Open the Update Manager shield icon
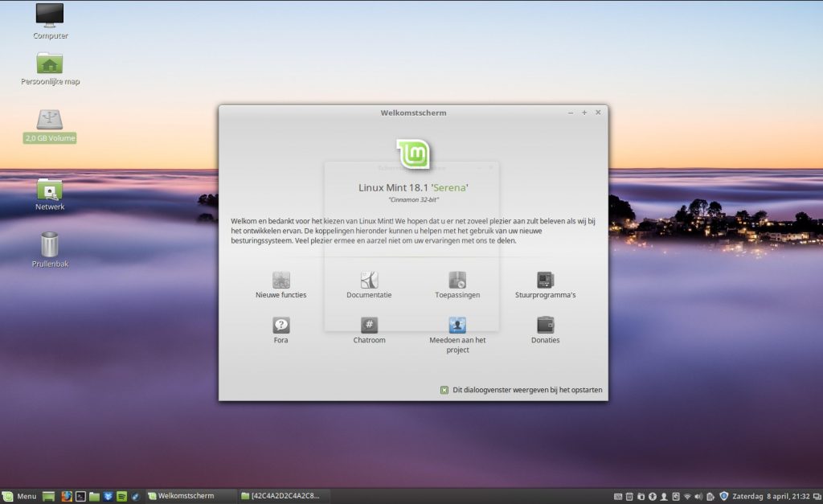The width and height of the screenshot is (823, 504). tap(724, 496)
